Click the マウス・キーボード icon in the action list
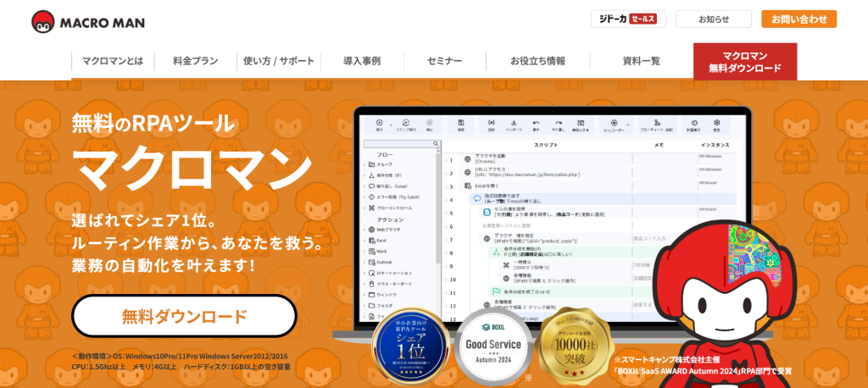 coord(372,284)
